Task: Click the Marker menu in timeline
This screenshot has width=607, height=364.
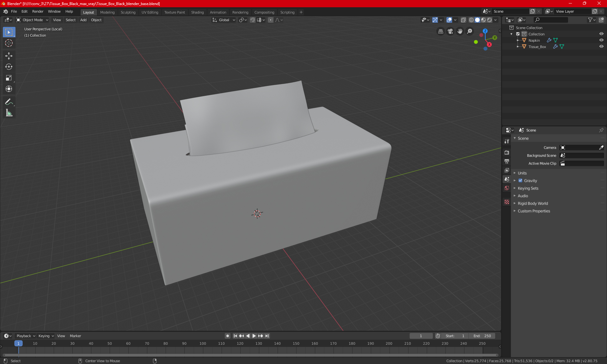Action: (x=75, y=336)
